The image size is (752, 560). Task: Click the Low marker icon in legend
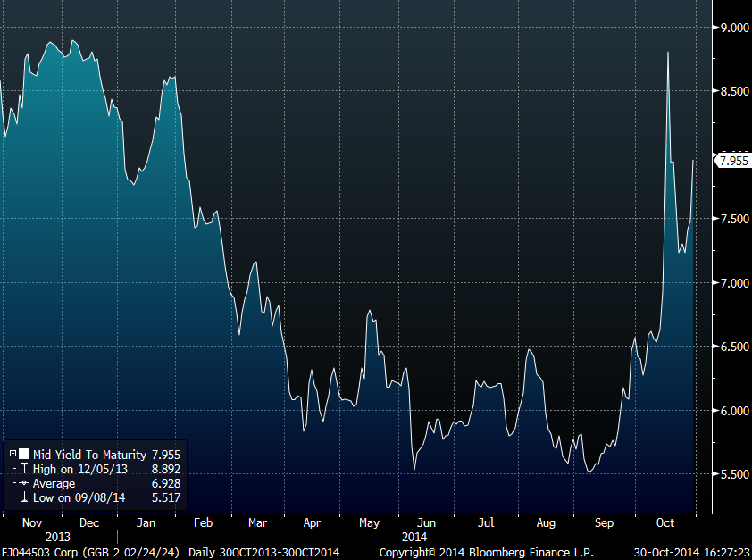point(24,497)
